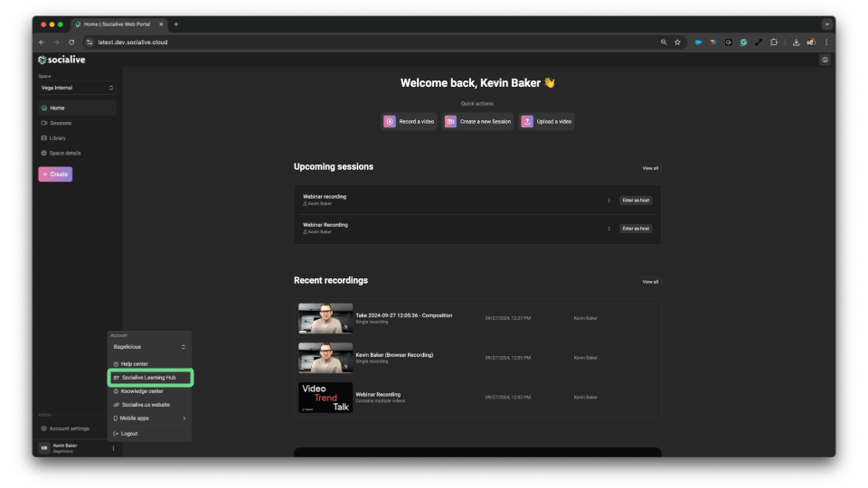The image size is (868, 488).
Task: Open options menu for second Webinar Recording
Action: pos(609,229)
